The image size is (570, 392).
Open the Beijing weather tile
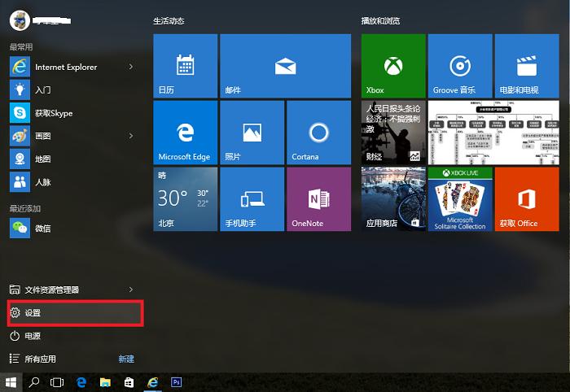(x=186, y=199)
